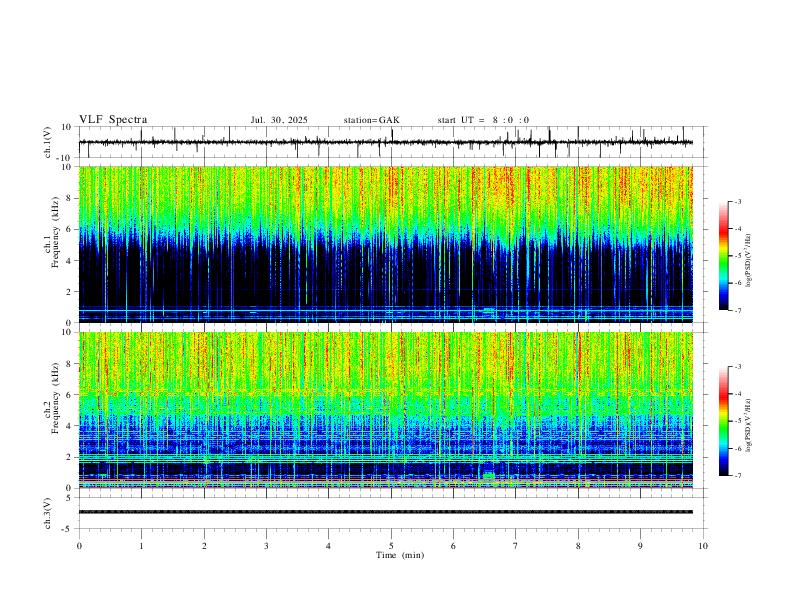Click the ch.2 color bar log(PSD) label
Viewport: 792px width, 612px height.
tap(748, 425)
